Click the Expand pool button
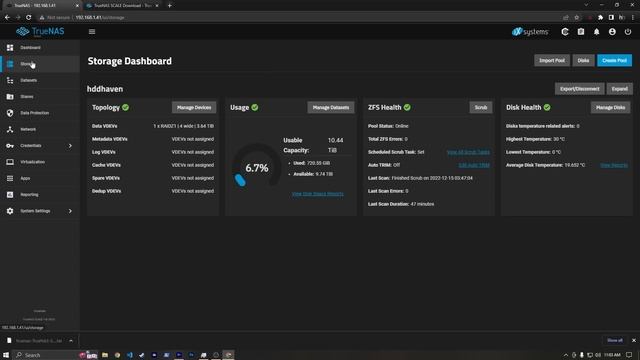This screenshot has width=640, height=360. [620, 89]
